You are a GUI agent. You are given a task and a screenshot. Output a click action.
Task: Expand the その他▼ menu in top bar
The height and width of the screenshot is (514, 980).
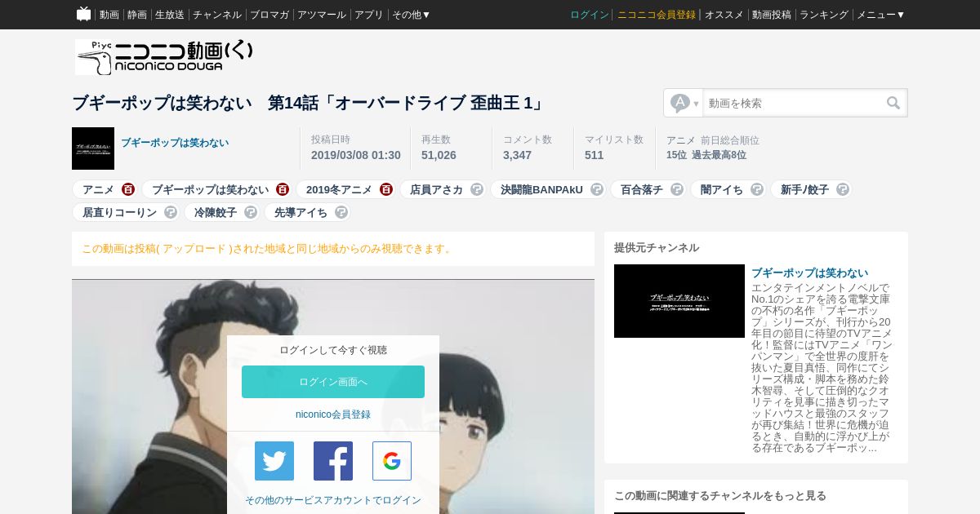click(411, 15)
